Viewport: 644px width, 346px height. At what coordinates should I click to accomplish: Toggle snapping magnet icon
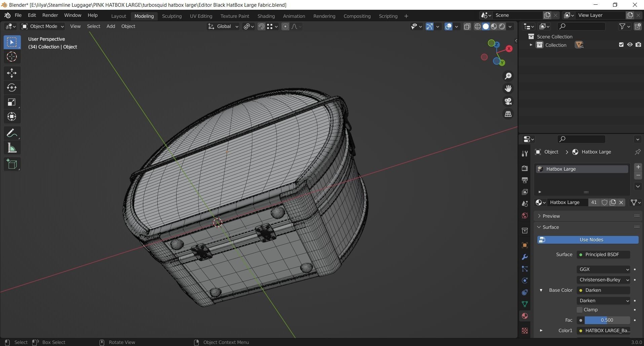(x=261, y=26)
